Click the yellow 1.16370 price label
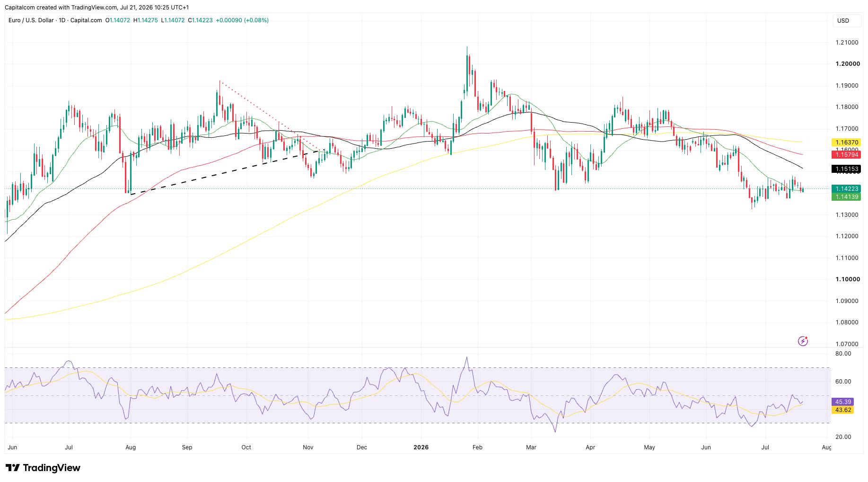Viewport: 868px width, 482px height. point(846,142)
